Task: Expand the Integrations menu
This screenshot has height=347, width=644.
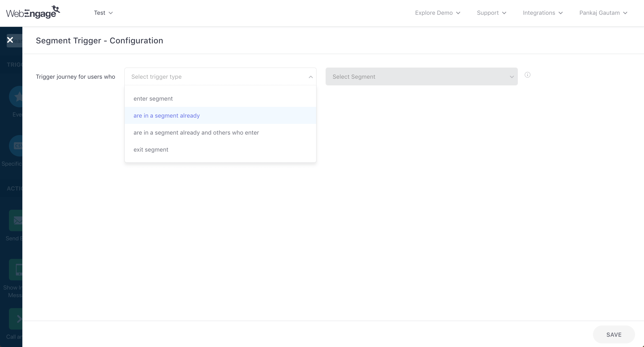Action: [x=542, y=13]
